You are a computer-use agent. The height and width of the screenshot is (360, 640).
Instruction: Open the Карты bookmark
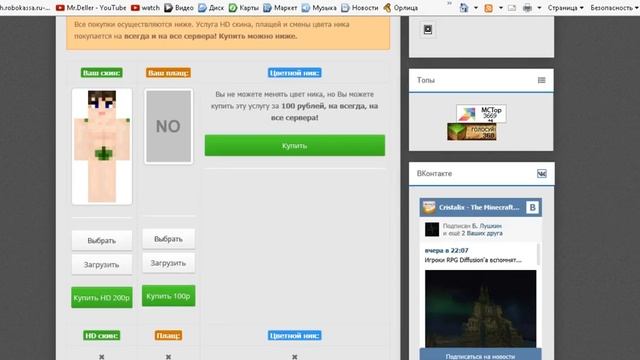tap(243, 7)
